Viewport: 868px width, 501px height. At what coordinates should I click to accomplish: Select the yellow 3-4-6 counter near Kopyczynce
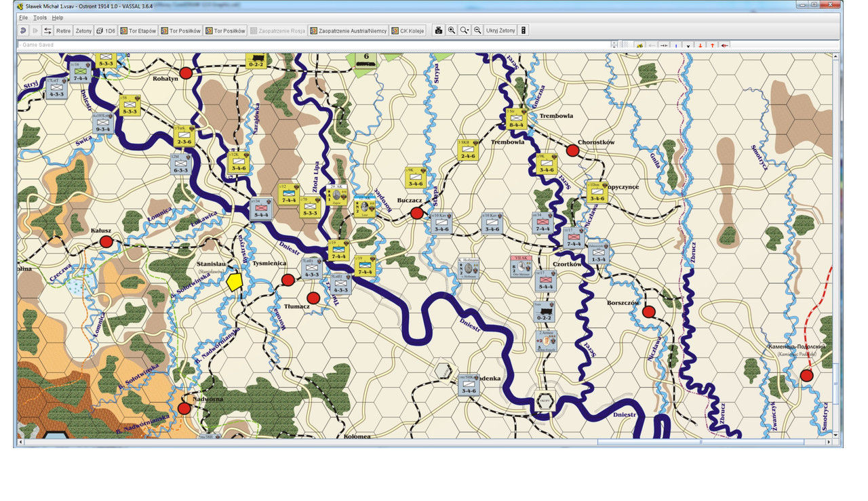click(597, 193)
